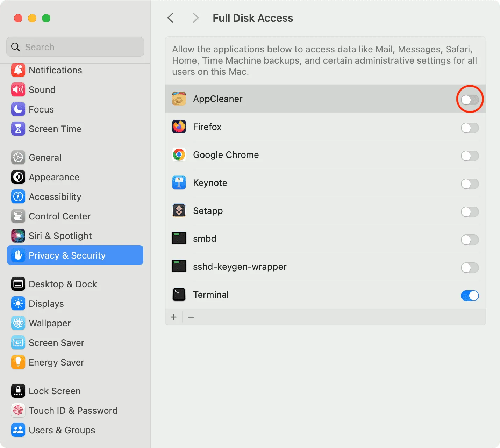Disable Full Disk Access for Terminal
The width and height of the screenshot is (500, 448).
[x=470, y=296]
